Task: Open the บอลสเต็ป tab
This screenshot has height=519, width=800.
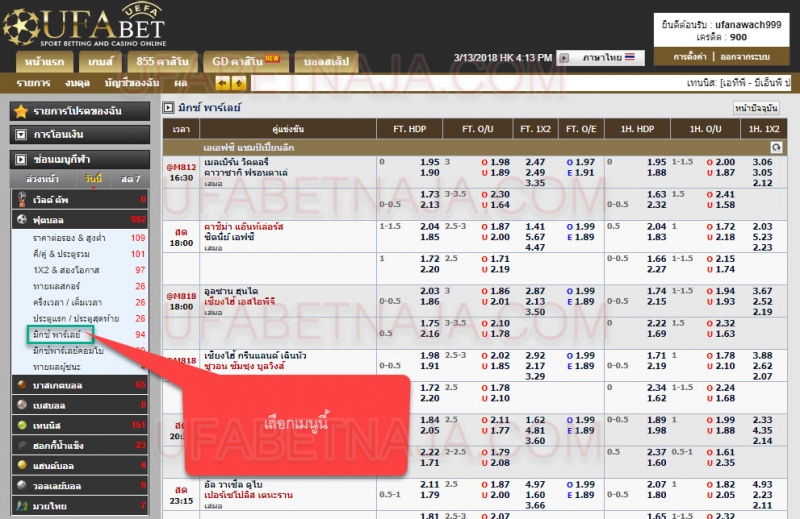Action: point(326,62)
